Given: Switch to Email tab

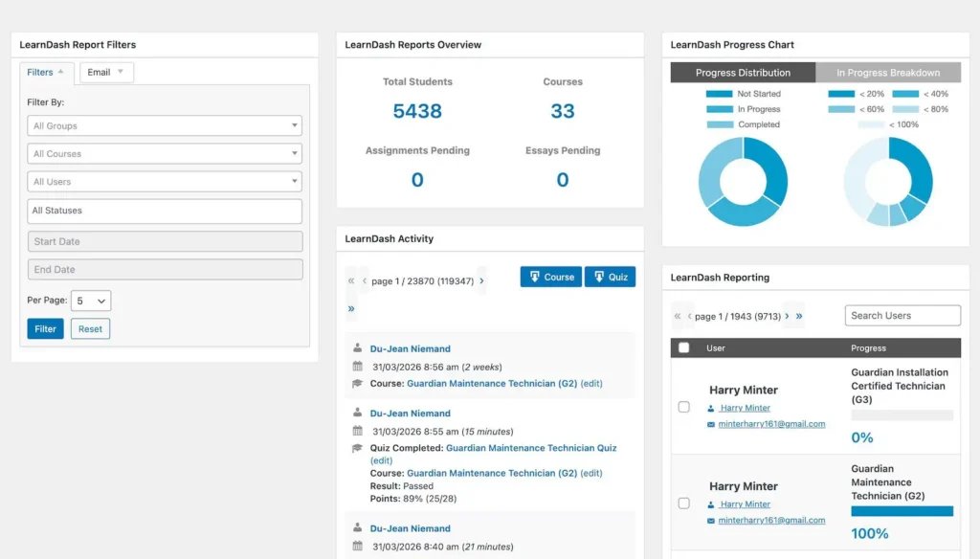Looking at the screenshot, I should coord(106,73).
